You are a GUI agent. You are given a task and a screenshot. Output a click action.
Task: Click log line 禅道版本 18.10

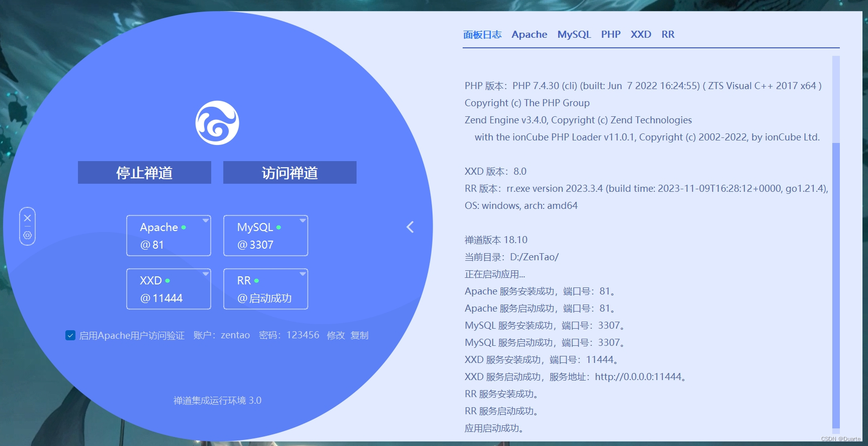pyautogui.click(x=496, y=240)
